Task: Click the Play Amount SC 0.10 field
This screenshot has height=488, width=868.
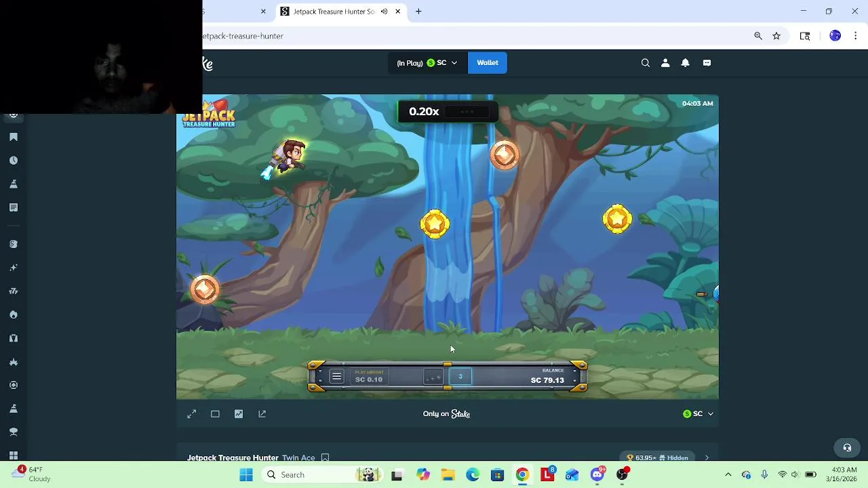Action: click(x=370, y=376)
